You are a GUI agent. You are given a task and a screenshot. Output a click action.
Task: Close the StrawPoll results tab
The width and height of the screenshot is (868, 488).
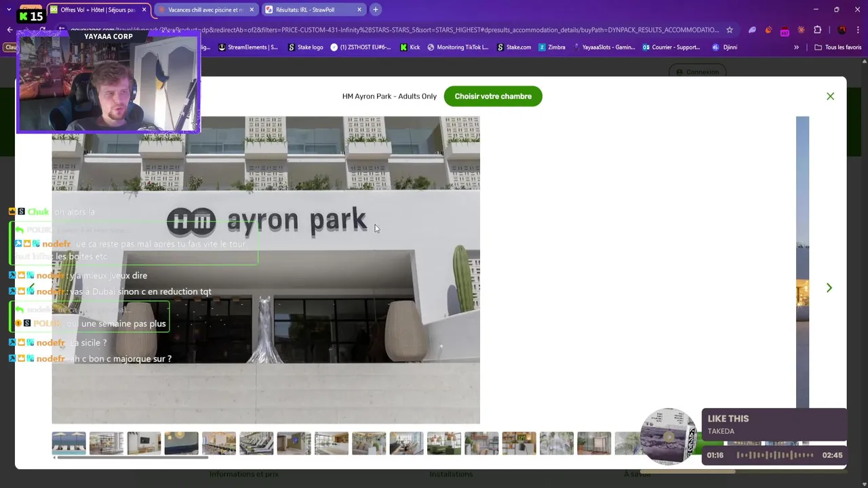[x=359, y=9]
